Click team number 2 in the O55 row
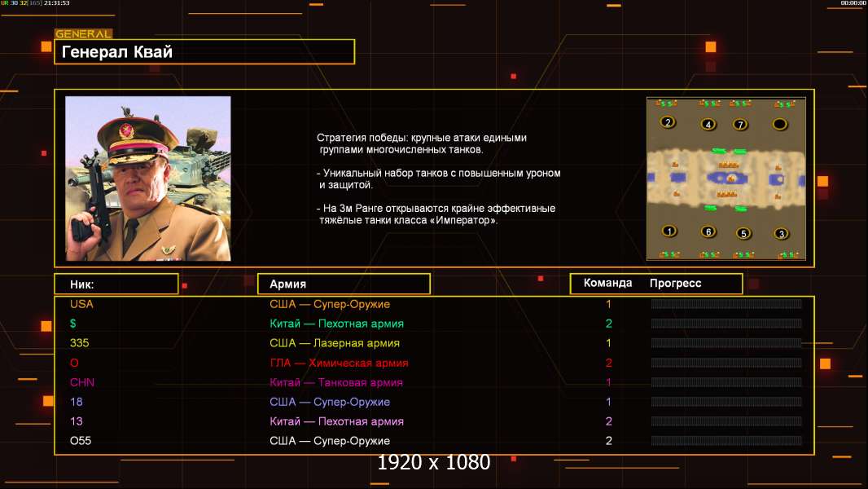 608,441
